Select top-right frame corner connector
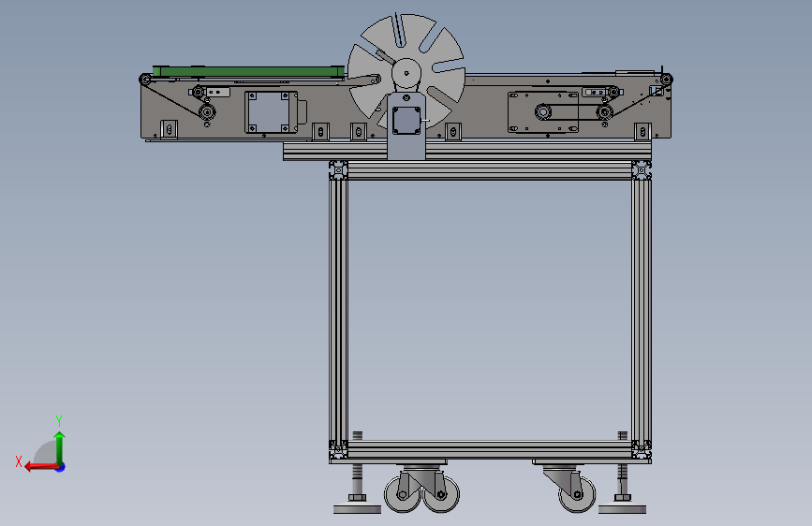The image size is (812, 526). click(x=642, y=169)
